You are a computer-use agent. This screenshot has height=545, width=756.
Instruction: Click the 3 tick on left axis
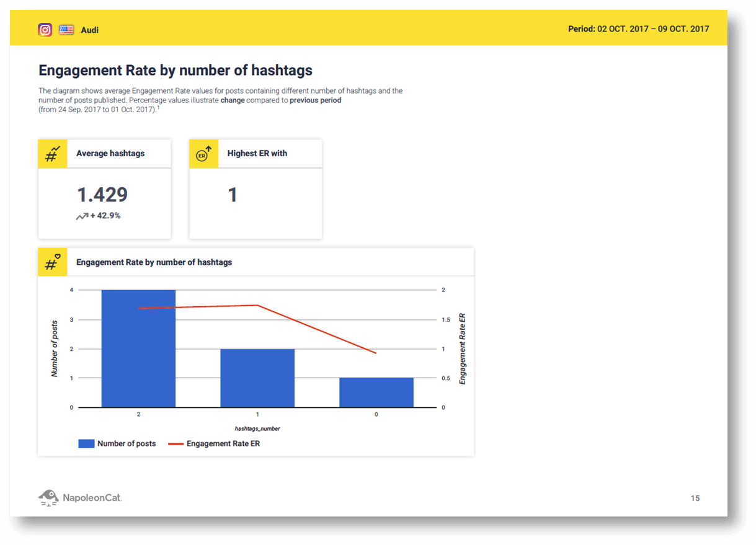(x=71, y=320)
